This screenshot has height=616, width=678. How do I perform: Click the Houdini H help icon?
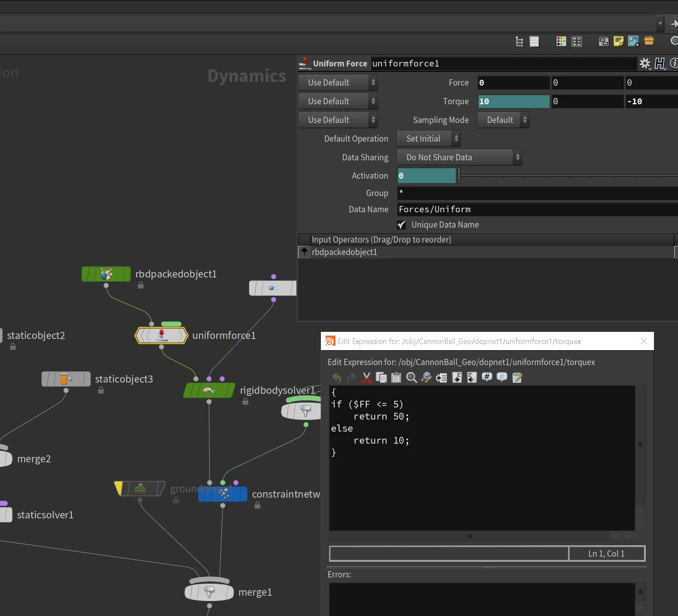coord(660,64)
